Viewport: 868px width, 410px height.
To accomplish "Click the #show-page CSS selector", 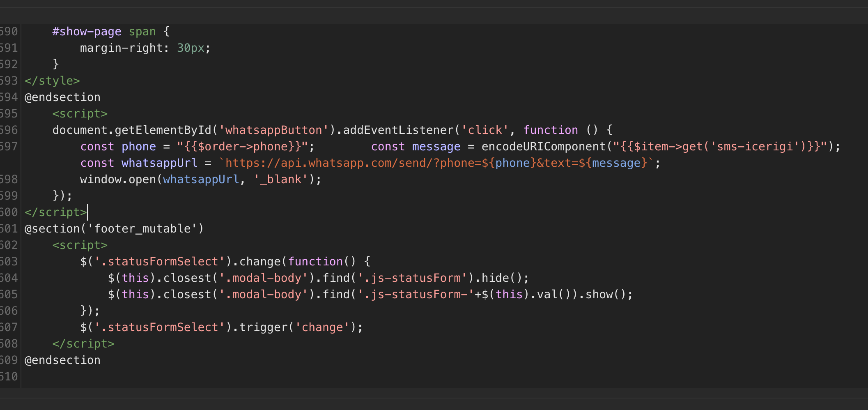I will 87,32.
